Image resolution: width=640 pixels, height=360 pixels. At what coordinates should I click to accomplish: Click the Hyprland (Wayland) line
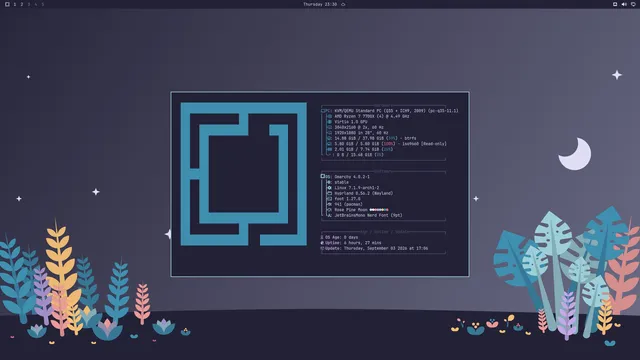[x=364, y=193]
